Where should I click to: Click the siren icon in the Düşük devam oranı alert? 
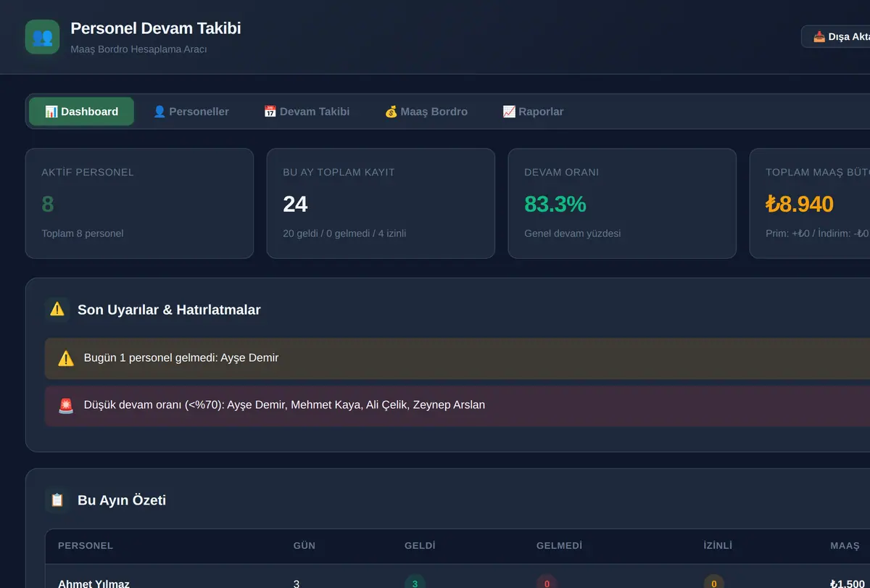click(66, 405)
